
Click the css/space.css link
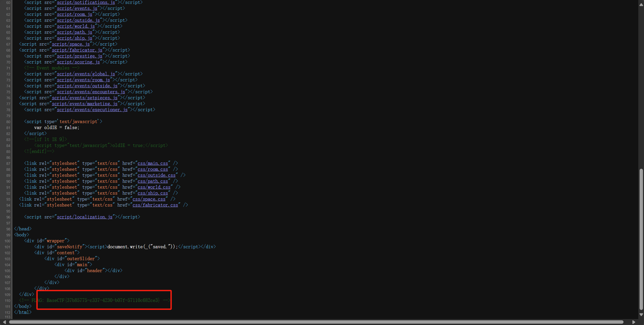coord(149,199)
